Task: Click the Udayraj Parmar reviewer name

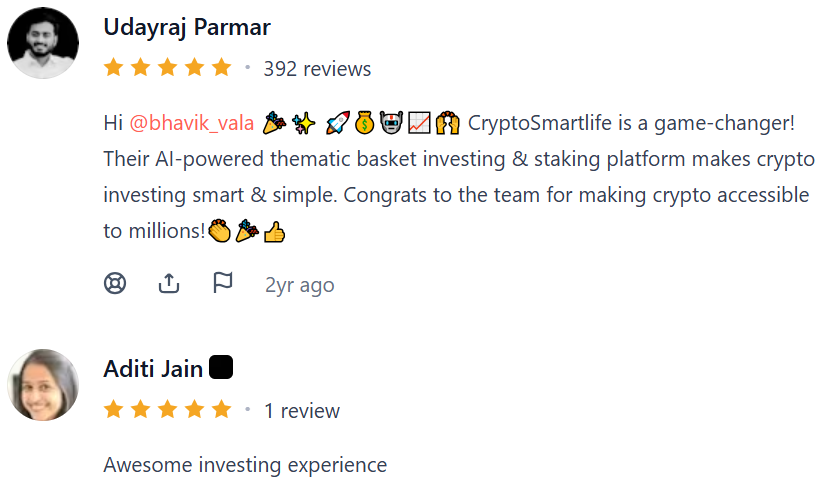Action: coord(187,27)
